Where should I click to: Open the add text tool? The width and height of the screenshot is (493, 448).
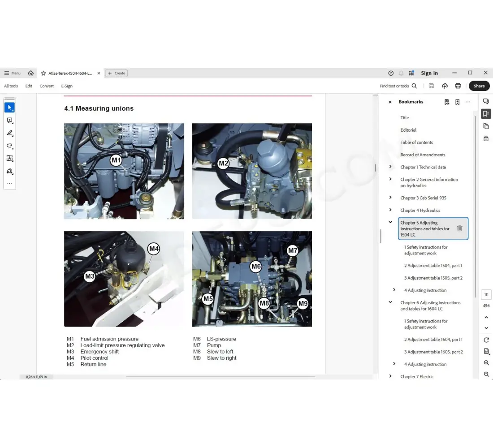point(9,158)
